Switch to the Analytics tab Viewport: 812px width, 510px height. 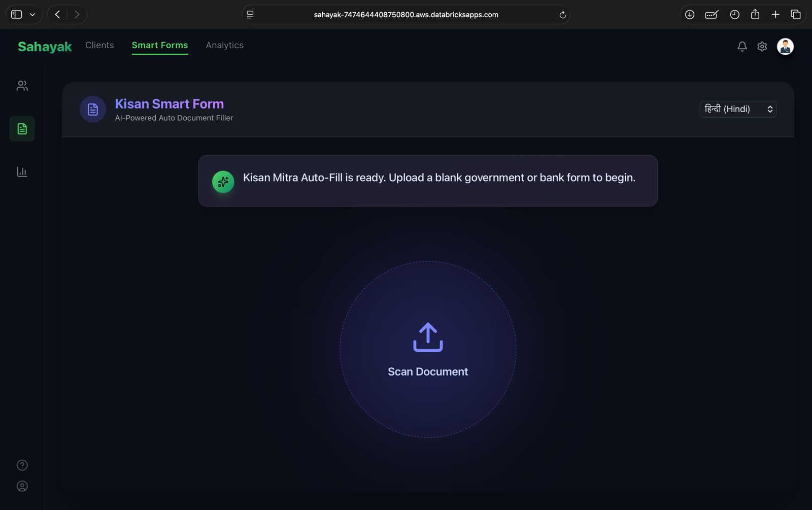click(225, 45)
